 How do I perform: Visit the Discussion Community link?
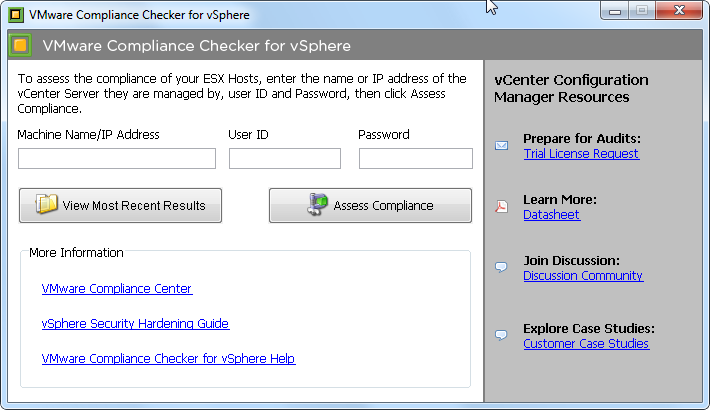point(583,275)
